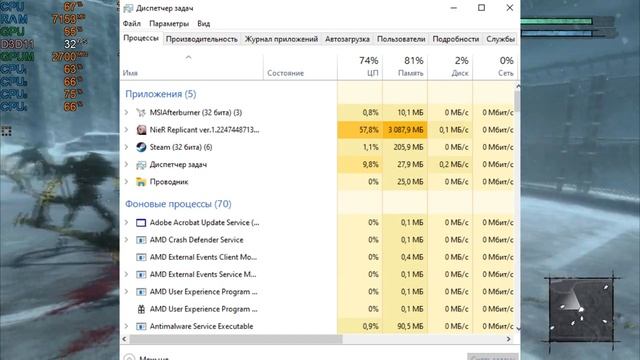Click the game minimap in background

pos(582,310)
